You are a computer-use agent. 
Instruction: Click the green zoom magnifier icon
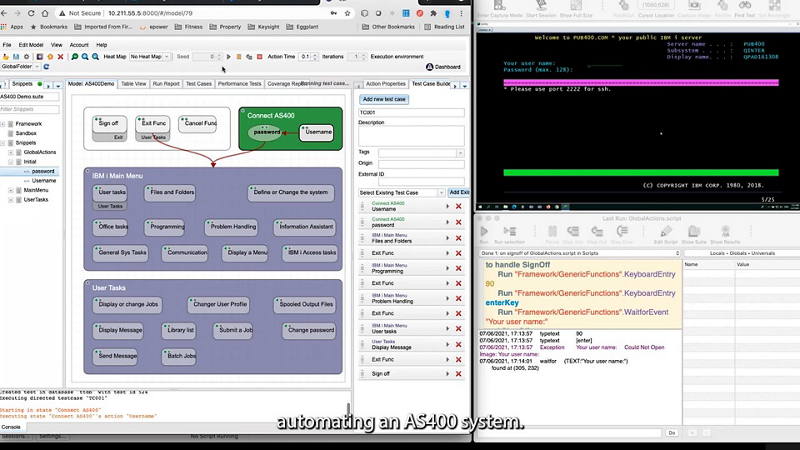point(74,57)
